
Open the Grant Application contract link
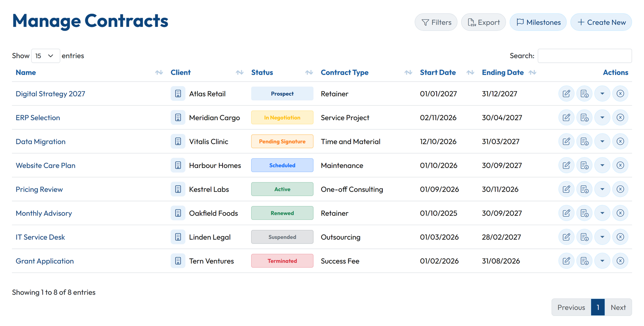[x=45, y=261]
